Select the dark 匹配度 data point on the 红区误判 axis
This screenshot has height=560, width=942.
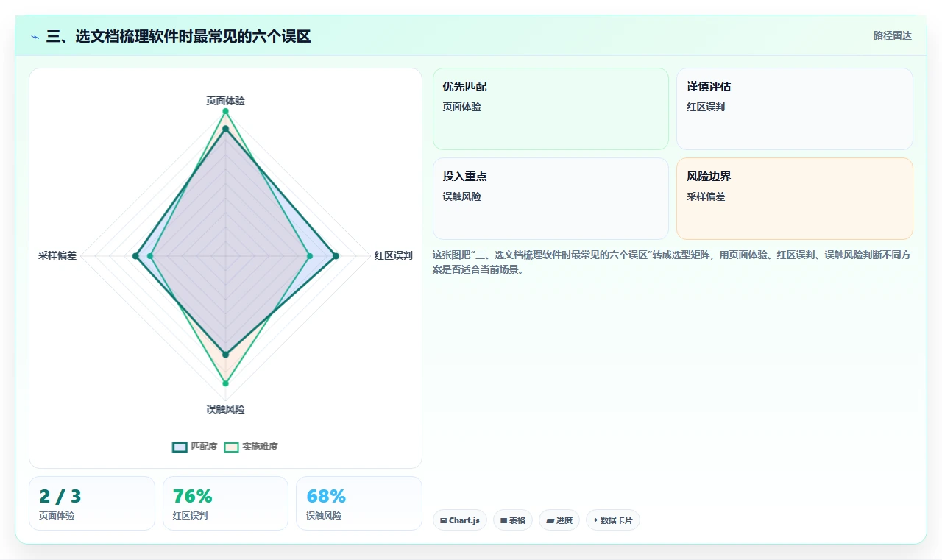(x=336, y=256)
